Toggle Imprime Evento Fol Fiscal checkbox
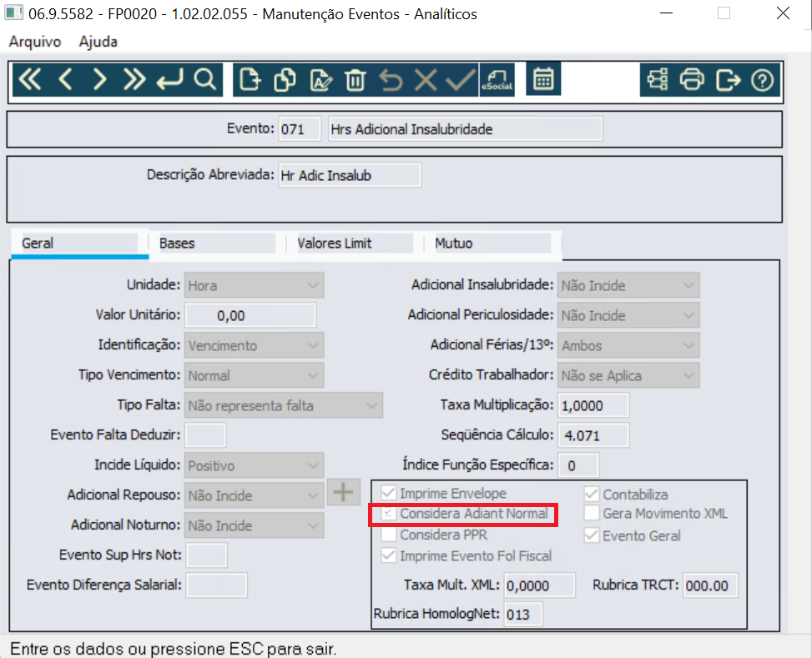This screenshot has height=658, width=812. click(x=388, y=555)
